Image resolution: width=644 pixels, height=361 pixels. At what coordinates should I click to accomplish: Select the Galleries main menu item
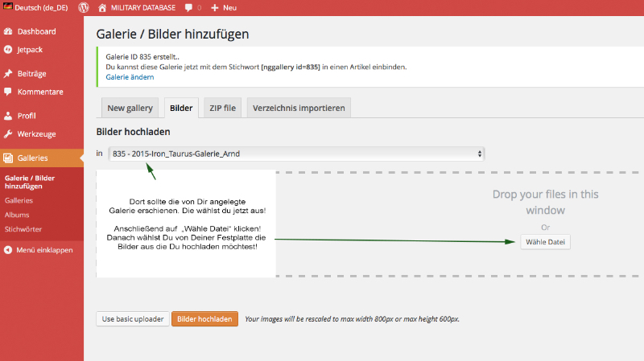pyautogui.click(x=42, y=158)
